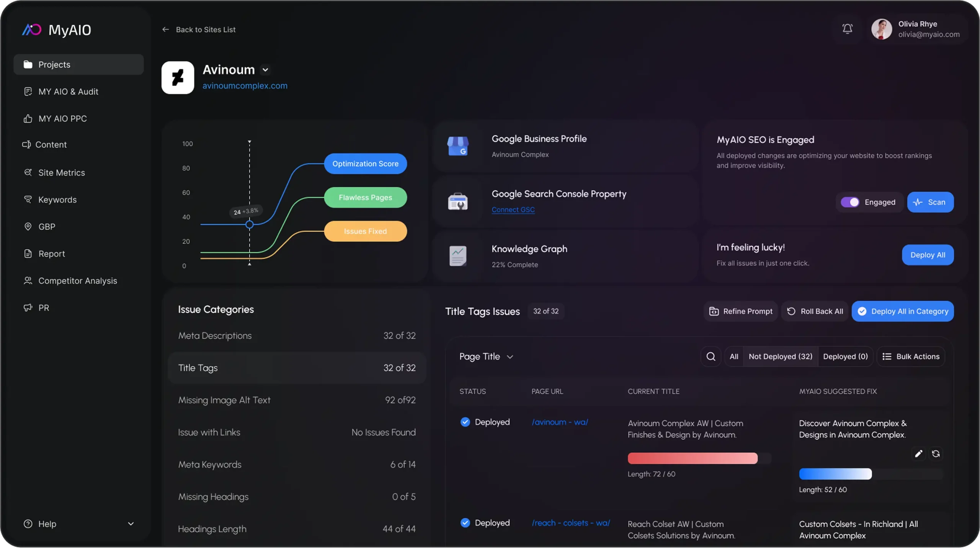The image size is (980, 548).
Task: Select Title Tags issue category
Action: tap(297, 368)
